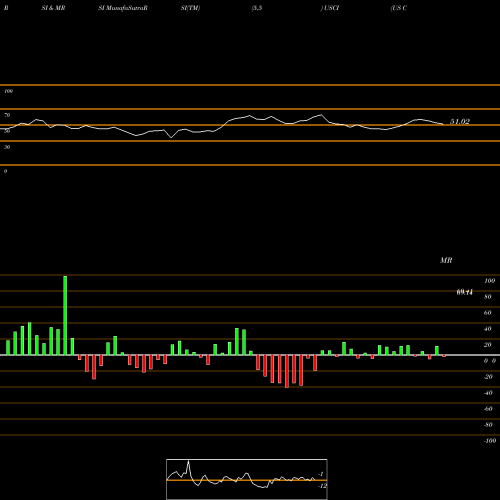The height and width of the screenshot is (500, 500).
Task: Click the MR label above the histogram
Action: coord(446,260)
